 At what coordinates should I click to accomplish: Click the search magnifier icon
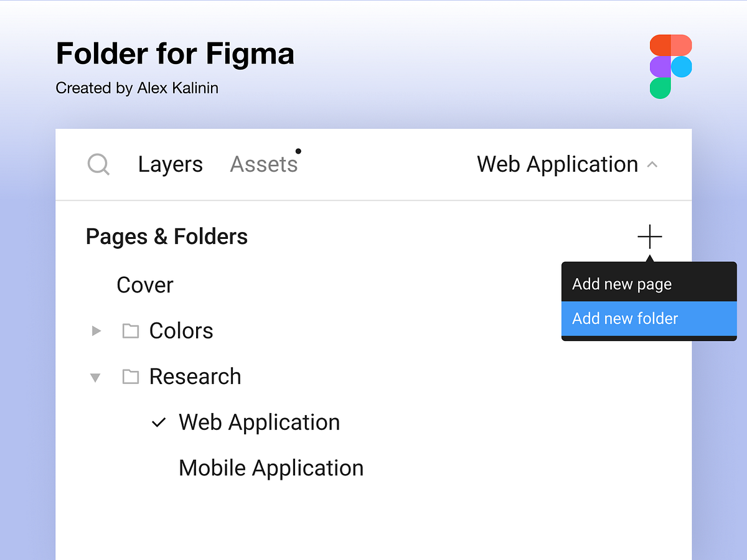[x=98, y=165]
